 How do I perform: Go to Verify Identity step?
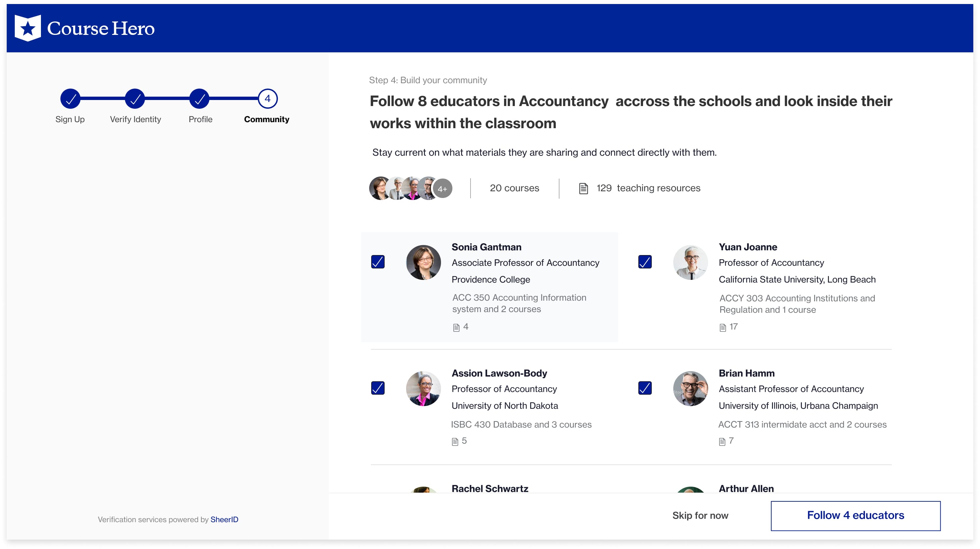[x=135, y=99]
